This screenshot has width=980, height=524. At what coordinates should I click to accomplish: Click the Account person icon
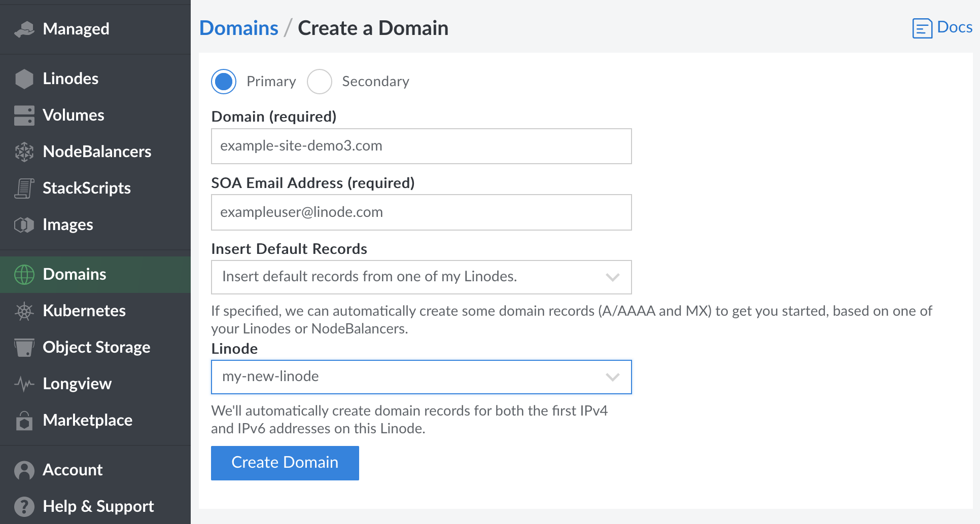[x=23, y=470]
